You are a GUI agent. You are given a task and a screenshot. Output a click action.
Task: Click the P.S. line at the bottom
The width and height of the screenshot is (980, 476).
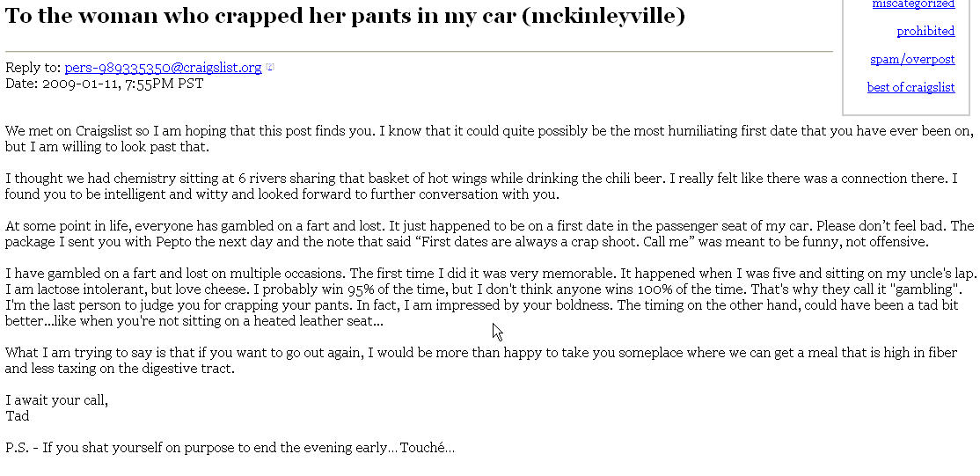(230, 448)
